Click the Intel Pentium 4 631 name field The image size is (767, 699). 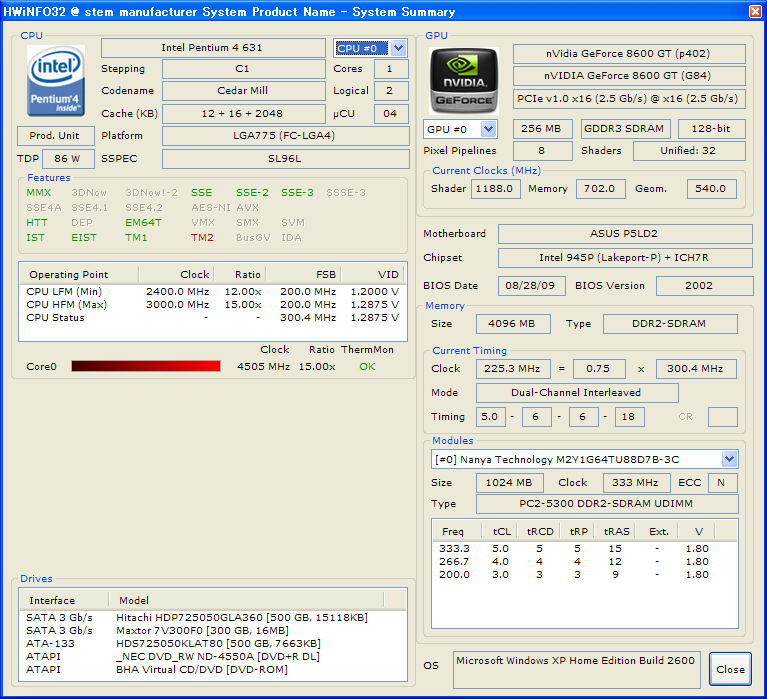tap(213, 48)
